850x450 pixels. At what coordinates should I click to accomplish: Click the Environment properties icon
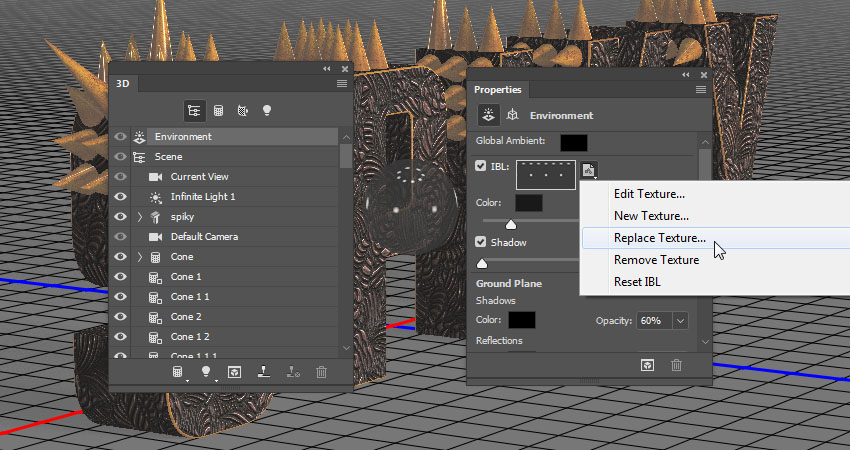488,115
